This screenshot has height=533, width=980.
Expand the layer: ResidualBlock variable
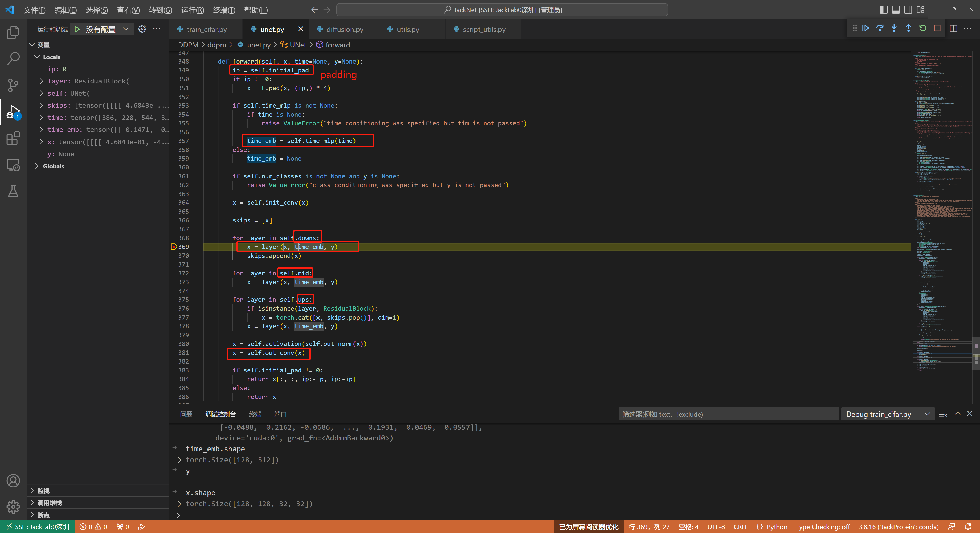coord(41,81)
